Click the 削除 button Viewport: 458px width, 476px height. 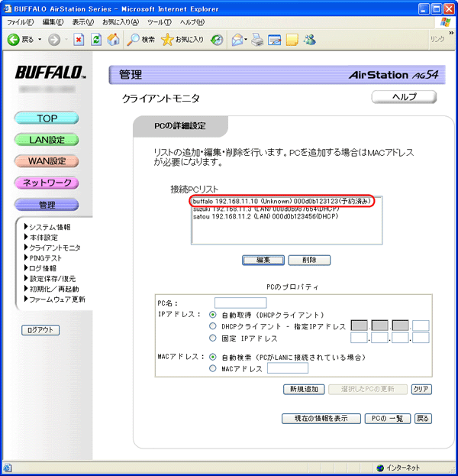tap(309, 260)
